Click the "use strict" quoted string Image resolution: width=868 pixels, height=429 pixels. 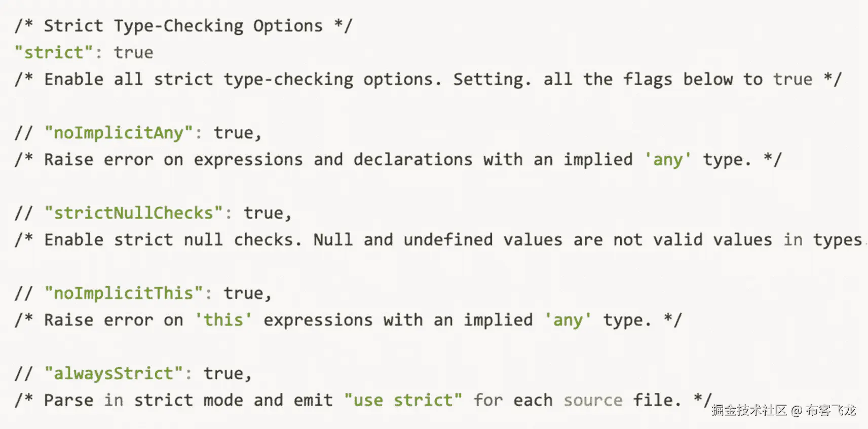coord(403,400)
